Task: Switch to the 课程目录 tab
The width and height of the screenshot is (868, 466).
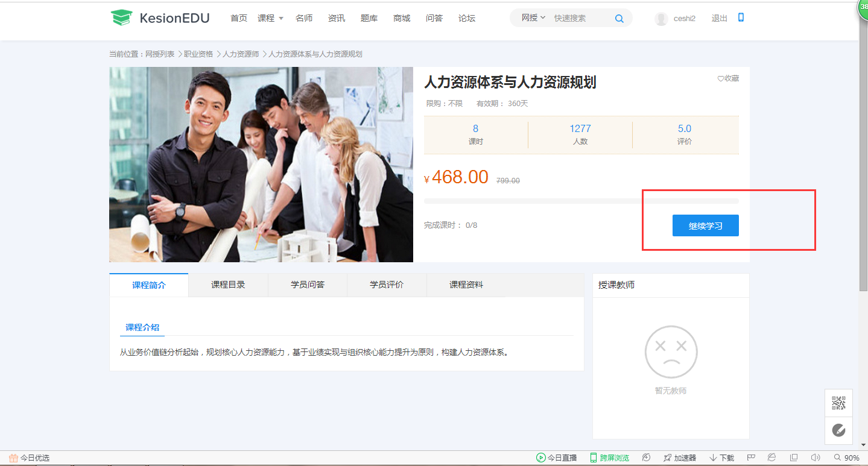Action: 227,284
